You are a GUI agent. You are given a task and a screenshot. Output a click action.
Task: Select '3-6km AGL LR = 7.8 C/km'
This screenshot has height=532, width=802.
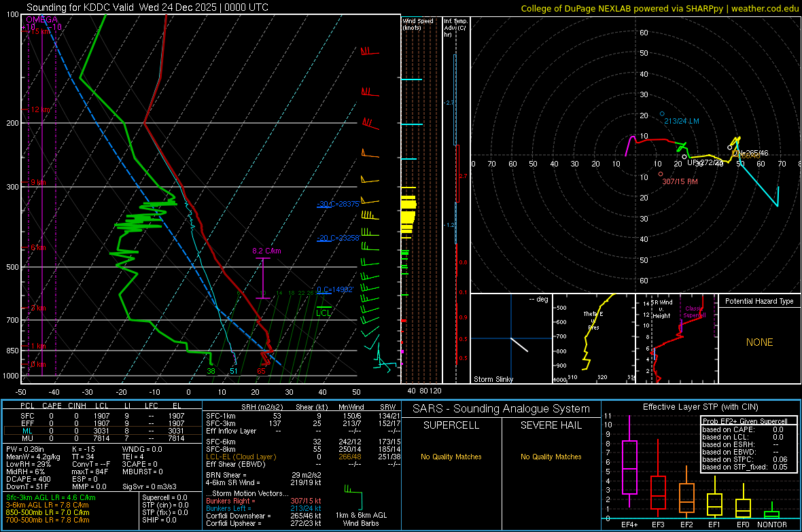pos(47,505)
